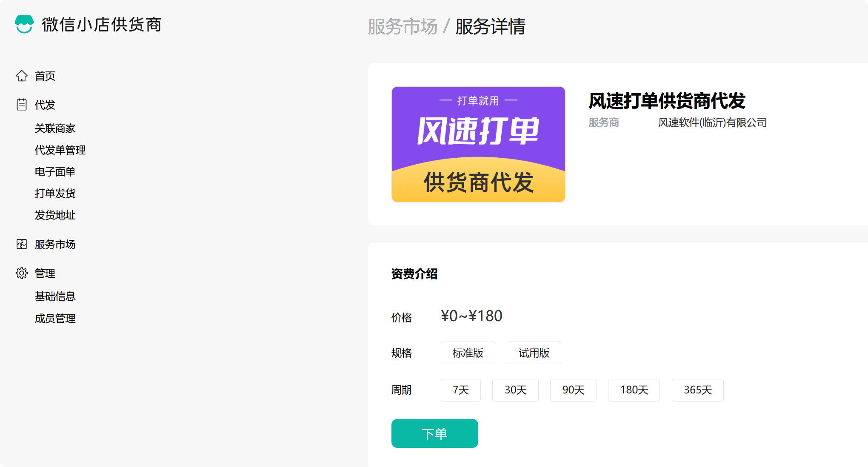Click the WeChat shop logo icon
The image size is (868, 467).
(24, 24)
